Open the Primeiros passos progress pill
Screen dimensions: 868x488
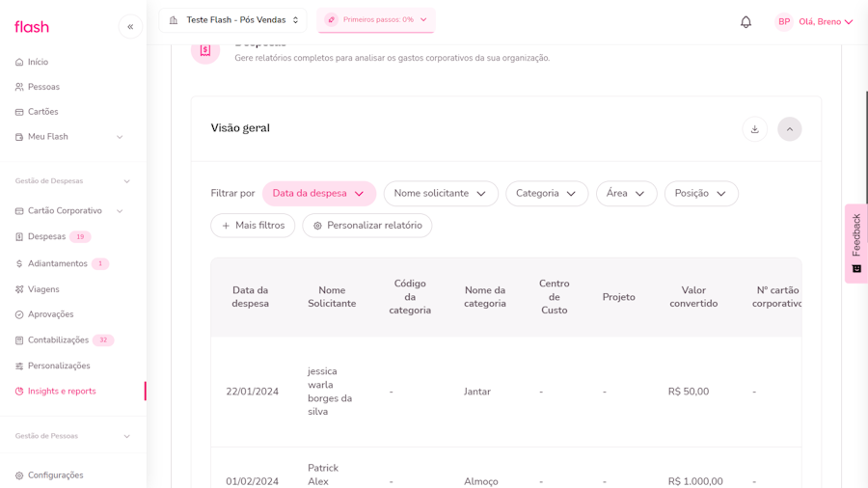click(x=376, y=20)
